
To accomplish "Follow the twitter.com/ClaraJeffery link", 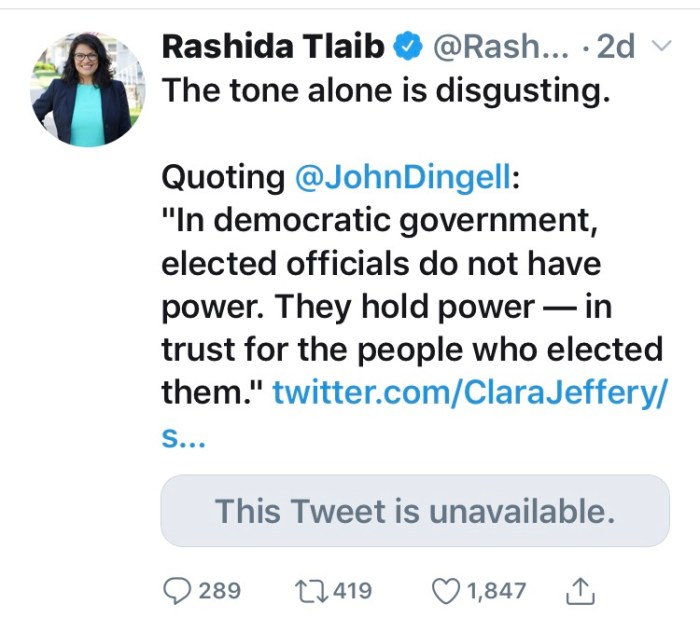I will (468, 393).
